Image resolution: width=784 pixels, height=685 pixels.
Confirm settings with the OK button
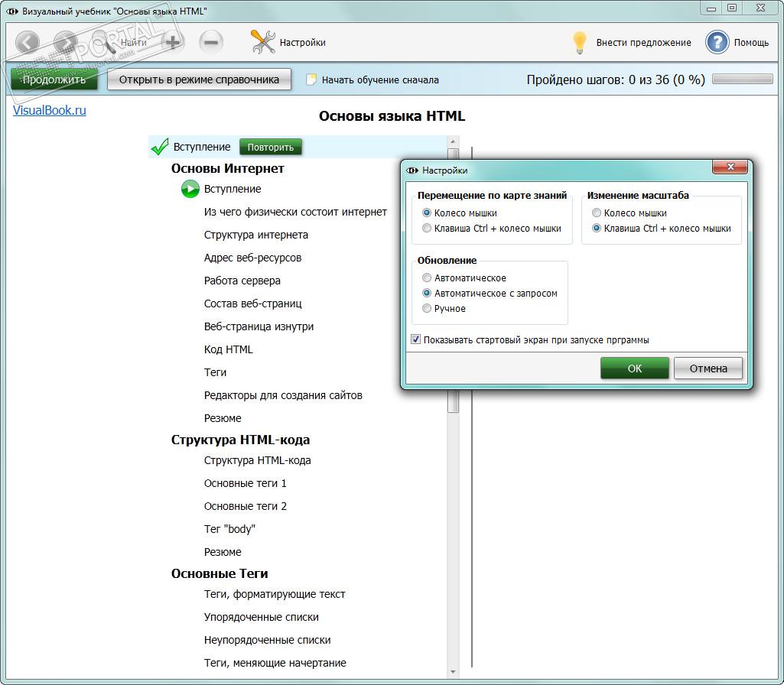click(x=635, y=368)
